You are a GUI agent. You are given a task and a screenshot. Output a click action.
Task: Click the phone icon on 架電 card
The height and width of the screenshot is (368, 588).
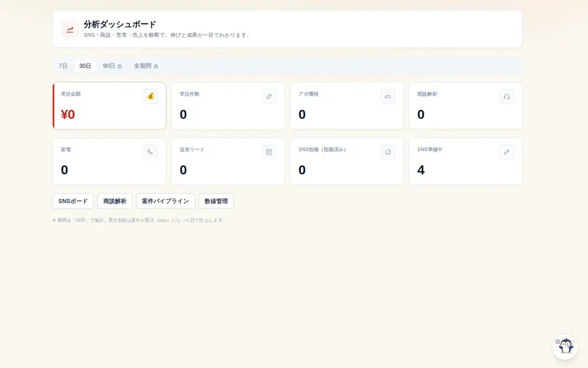tap(150, 152)
